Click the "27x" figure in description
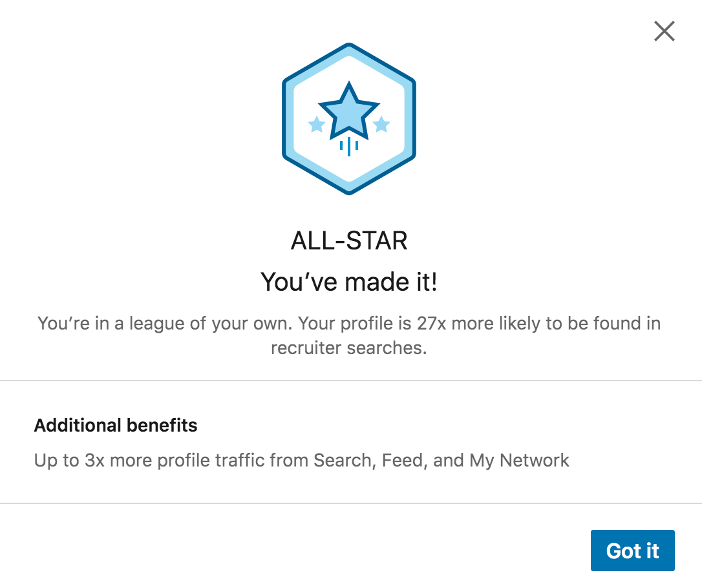The width and height of the screenshot is (702, 588). tap(432, 323)
